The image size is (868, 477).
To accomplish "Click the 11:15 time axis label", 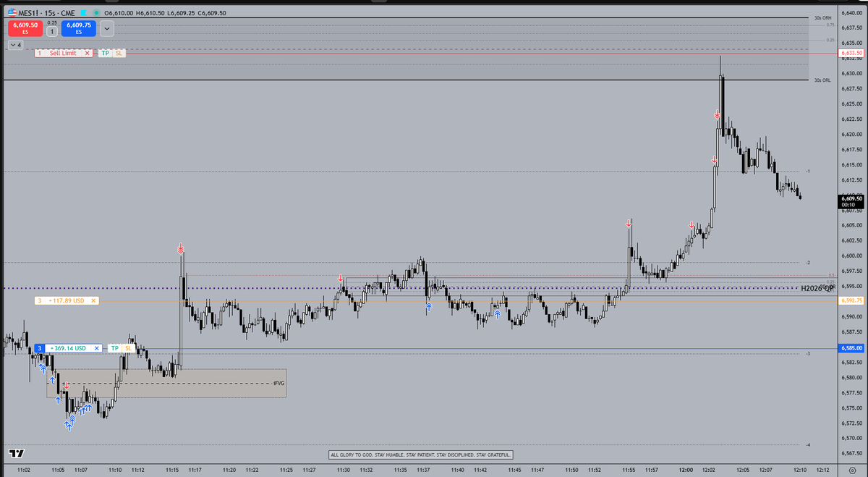I will (172, 470).
